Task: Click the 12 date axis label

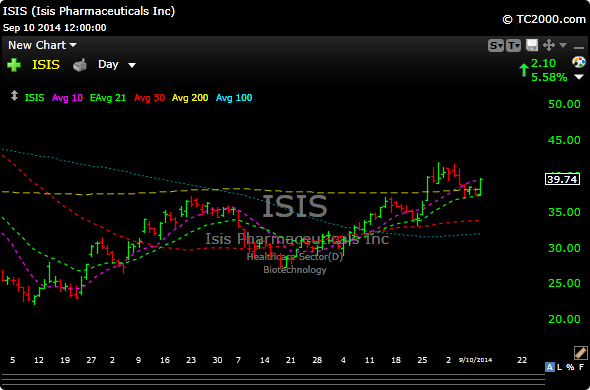Action: pos(39,360)
